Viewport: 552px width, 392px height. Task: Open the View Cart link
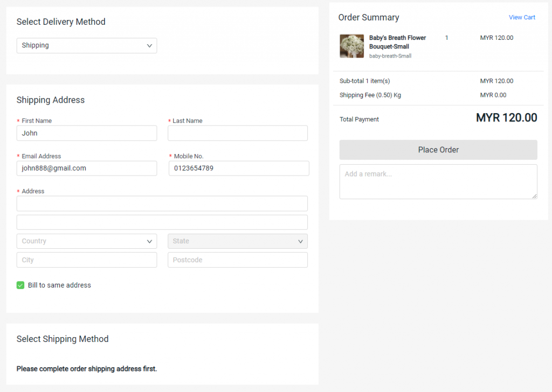click(x=522, y=17)
